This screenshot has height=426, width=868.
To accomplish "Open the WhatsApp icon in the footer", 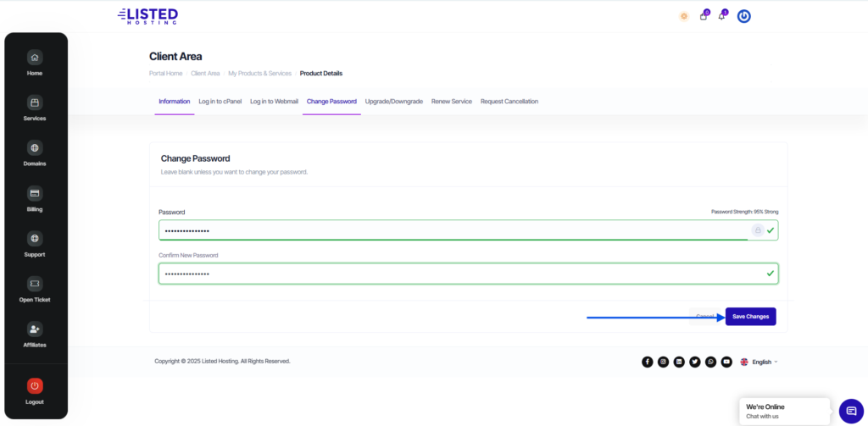I will (x=710, y=362).
